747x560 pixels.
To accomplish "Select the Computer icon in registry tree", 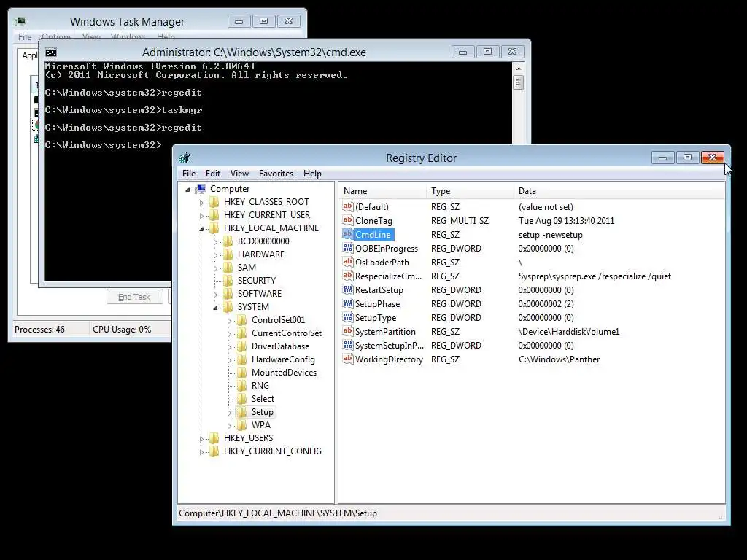I will 201,189.
